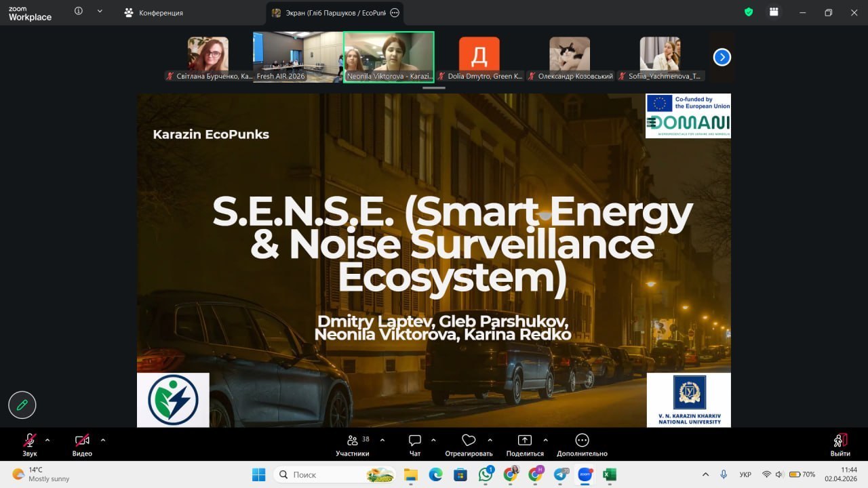
Task: Click the Поделиться share screen icon
Action: [525, 441]
